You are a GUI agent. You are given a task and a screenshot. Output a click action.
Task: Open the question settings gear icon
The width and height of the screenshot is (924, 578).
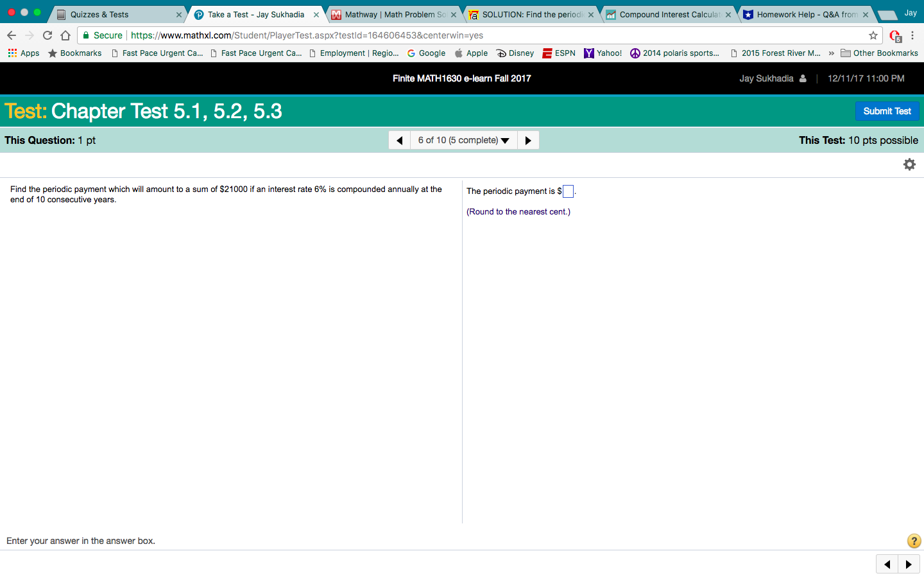[x=909, y=164]
